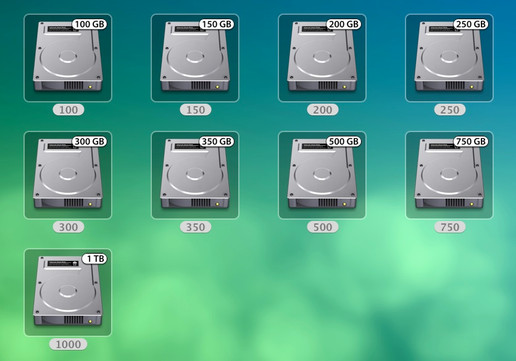Viewport: 516px width, 361px height.
Task: Click the file name label 300
Action: tap(68, 227)
